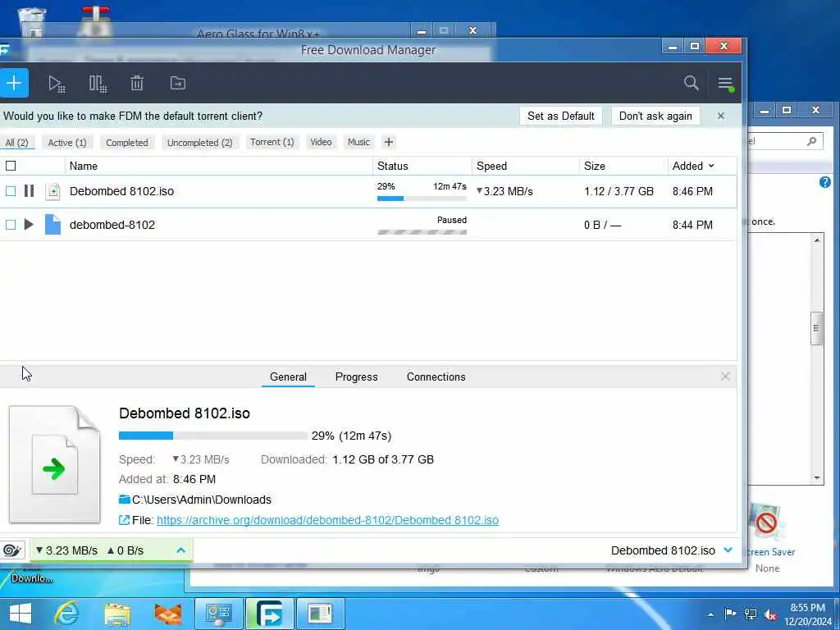Filter downloads by Active (1)
The width and height of the screenshot is (840, 630).
tap(67, 143)
